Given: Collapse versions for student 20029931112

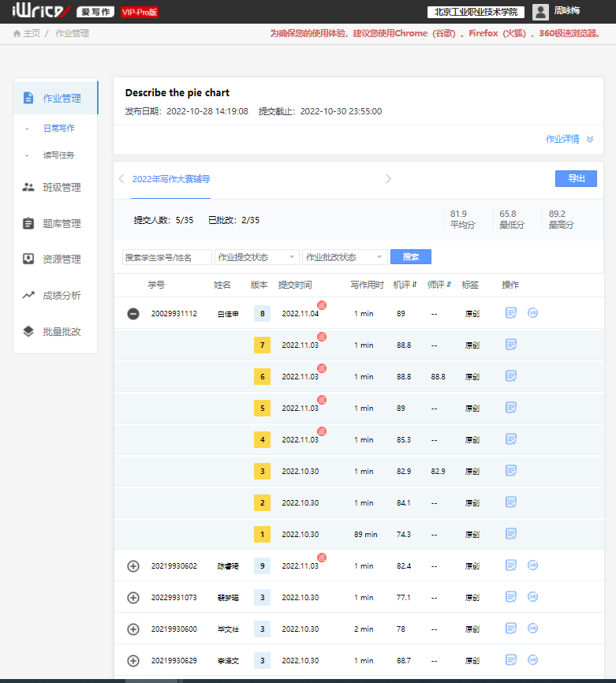Looking at the screenshot, I should point(133,314).
